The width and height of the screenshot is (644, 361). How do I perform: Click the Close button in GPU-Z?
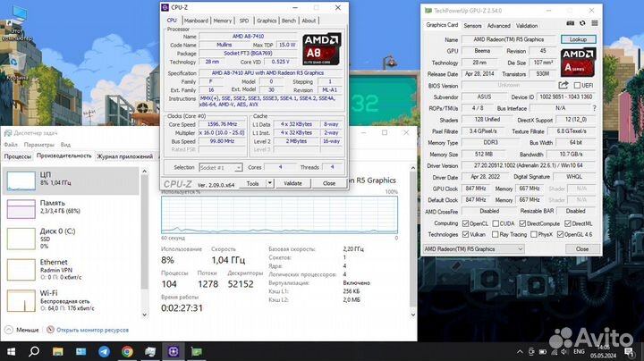tap(582, 249)
